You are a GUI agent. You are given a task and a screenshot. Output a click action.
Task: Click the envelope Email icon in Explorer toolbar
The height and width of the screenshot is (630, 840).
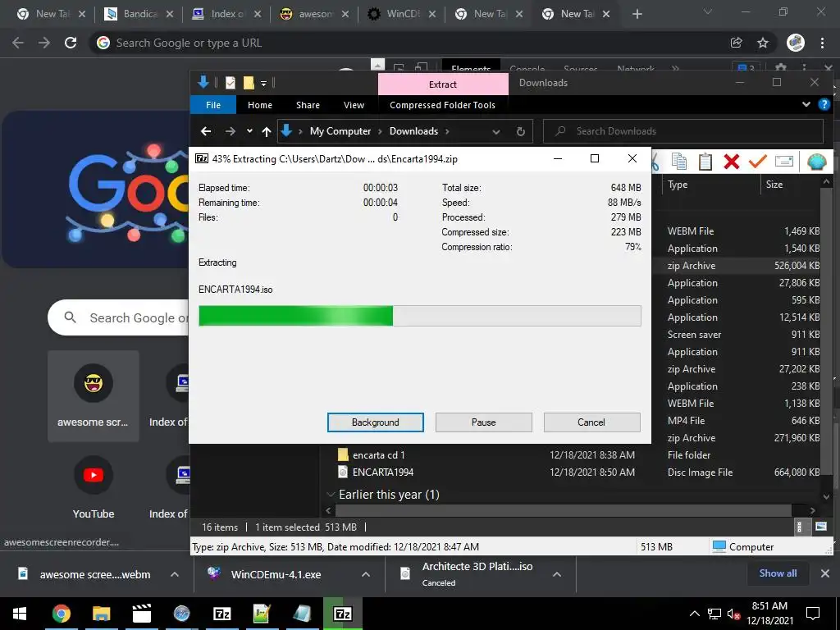tap(783, 162)
